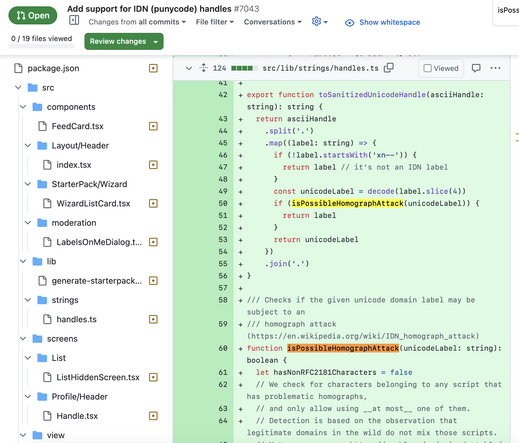
Task: Click the strings folder icon
Action: [42, 300]
